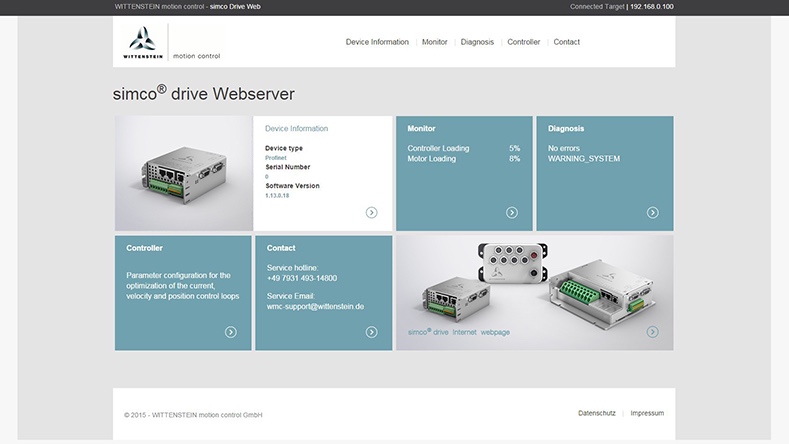Open the Monitor menu item
Screen dimensions: 789x444
click(x=434, y=42)
